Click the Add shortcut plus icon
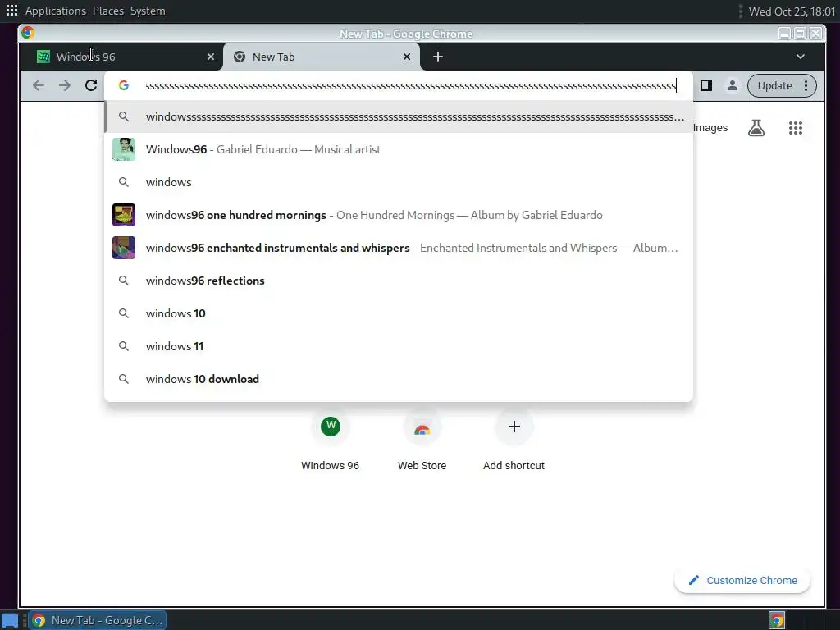Viewport: 840px width, 630px height. (514, 427)
